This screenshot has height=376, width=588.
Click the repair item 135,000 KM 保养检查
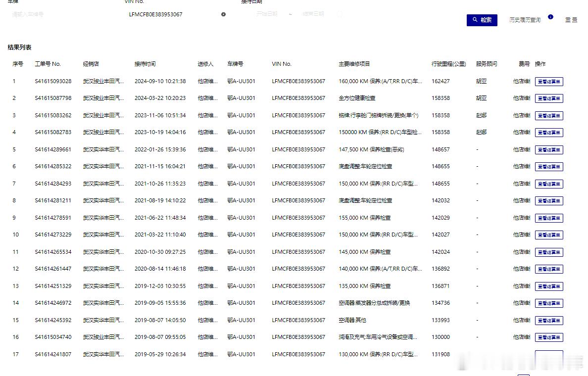(x=364, y=286)
